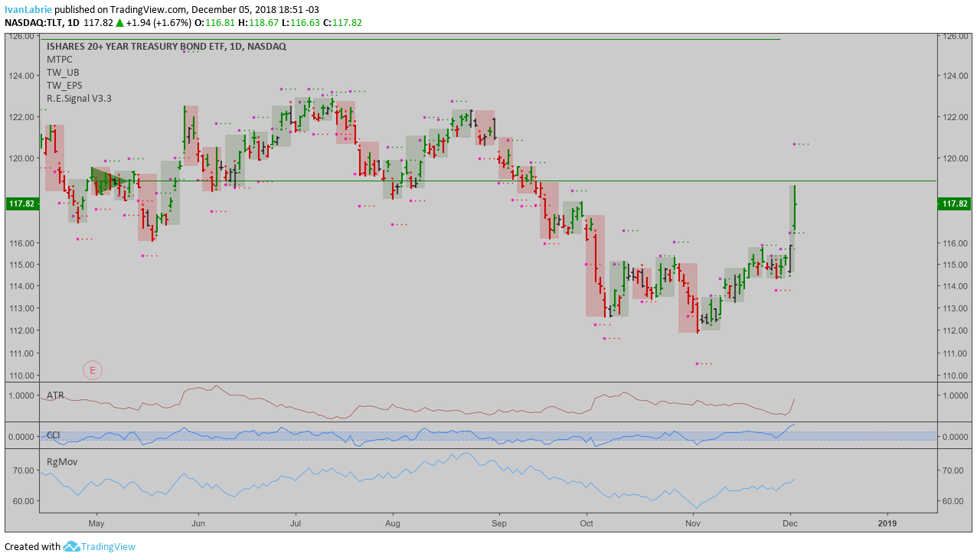
Task: Click the Jul label on the time axis
Action: 296,523
